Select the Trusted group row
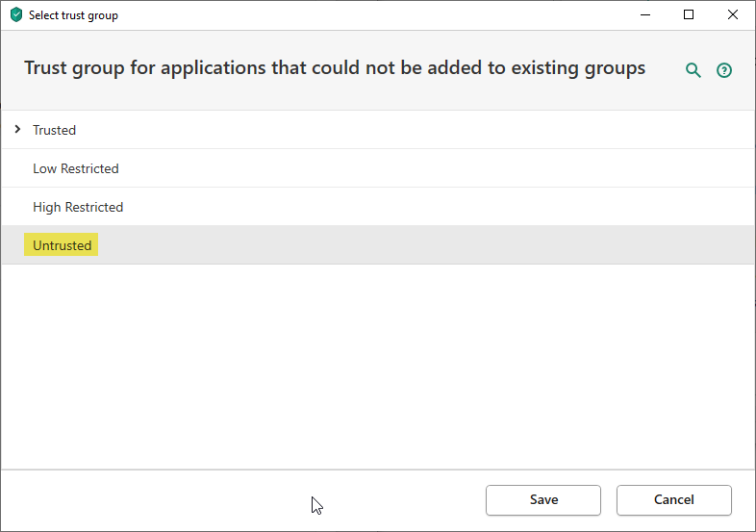Screen dimensions: 756x532 pyautogui.click(x=54, y=130)
